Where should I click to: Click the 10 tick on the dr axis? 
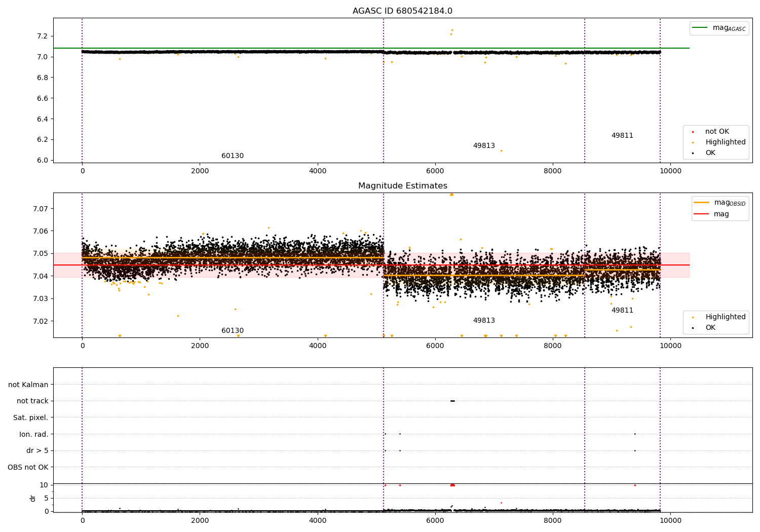pos(44,485)
